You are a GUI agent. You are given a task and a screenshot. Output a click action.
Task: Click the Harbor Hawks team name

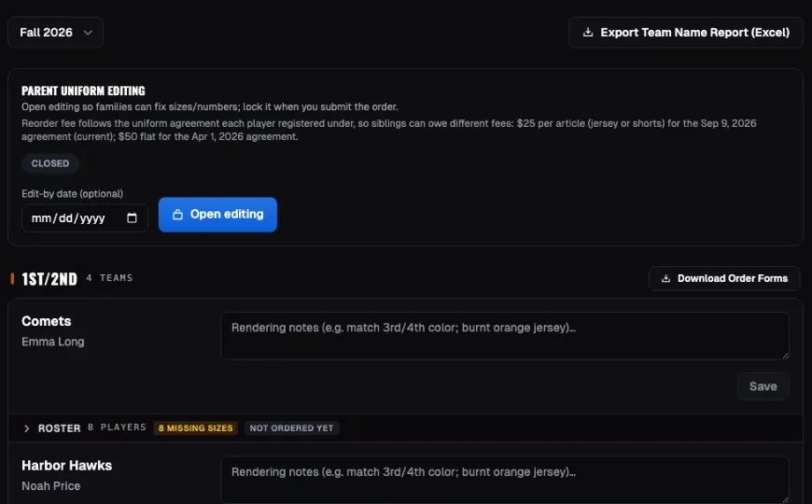tap(67, 466)
